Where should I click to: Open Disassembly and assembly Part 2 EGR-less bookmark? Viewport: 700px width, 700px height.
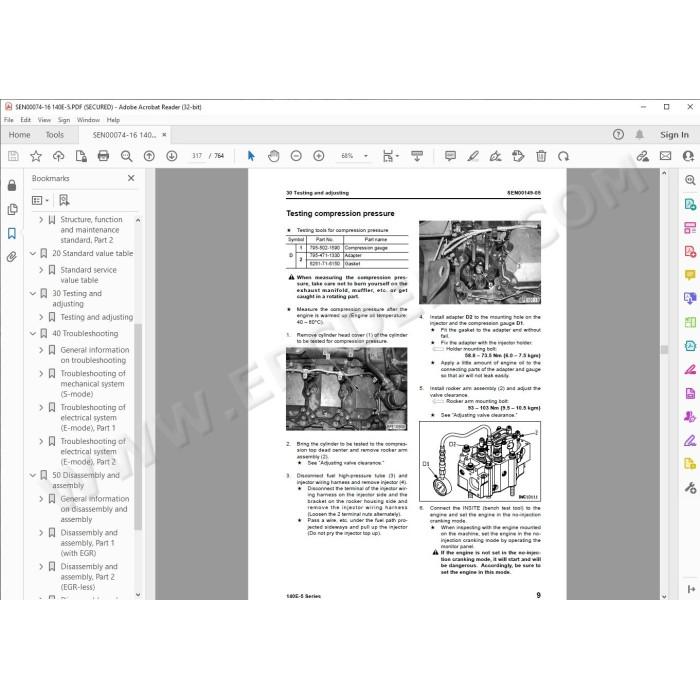pos(89,576)
